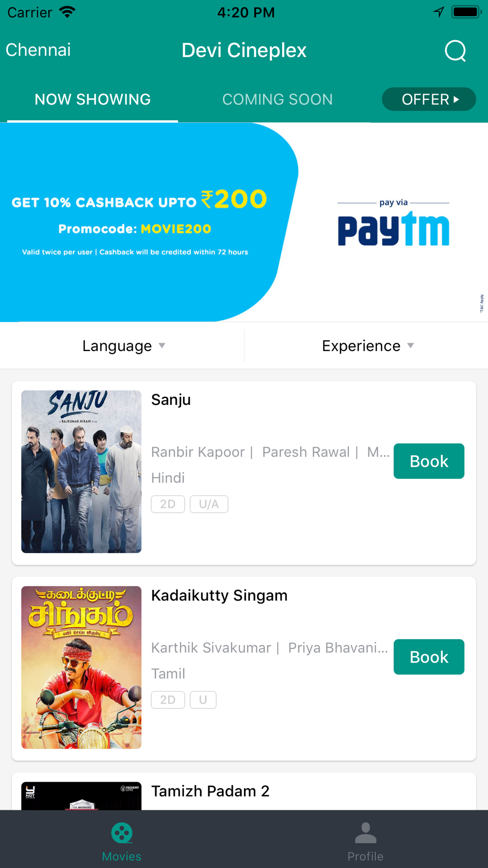
Task: Tap the battery status icon
Action: tap(467, 12)
